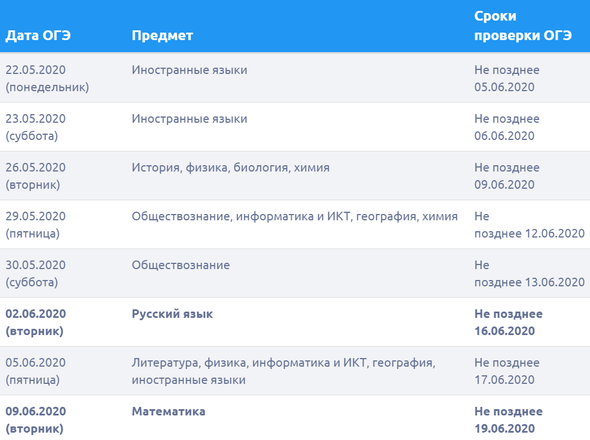Select the 05.06.2020 (пятница) date cell
Screen dimensions: 590x440
pos(35,371)
